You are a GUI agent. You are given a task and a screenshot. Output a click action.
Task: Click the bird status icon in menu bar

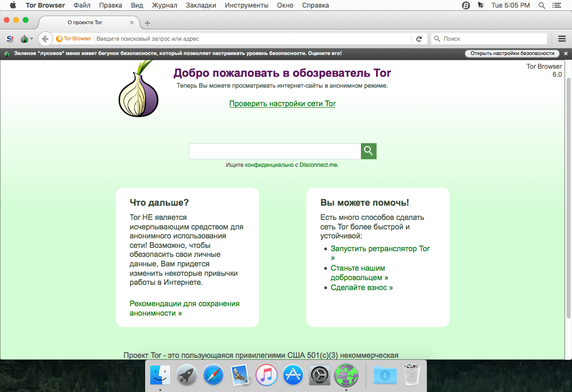[481, 5]
